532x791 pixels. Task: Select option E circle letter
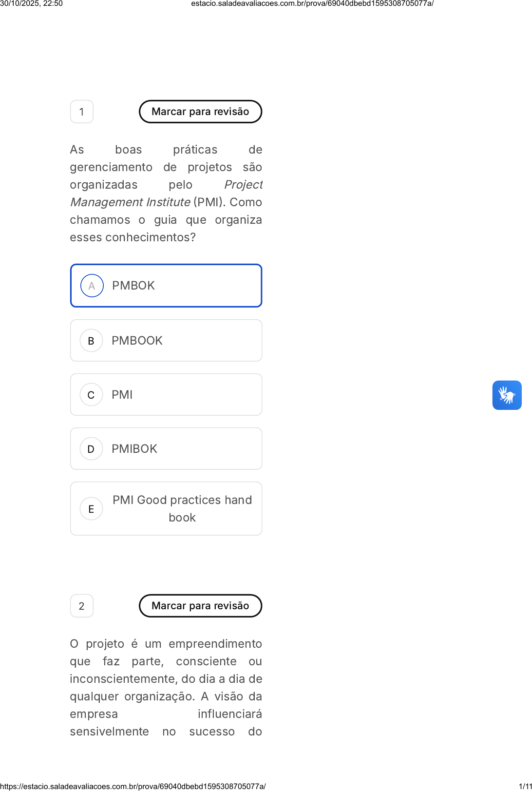click(x=91, y=509)
